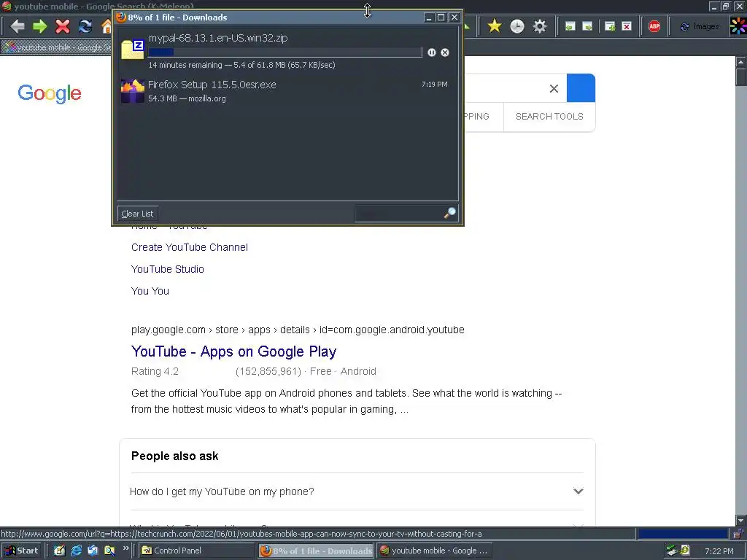747x560 pixels.
Task: Click the status bar progress meter
Action: (683, 534)
